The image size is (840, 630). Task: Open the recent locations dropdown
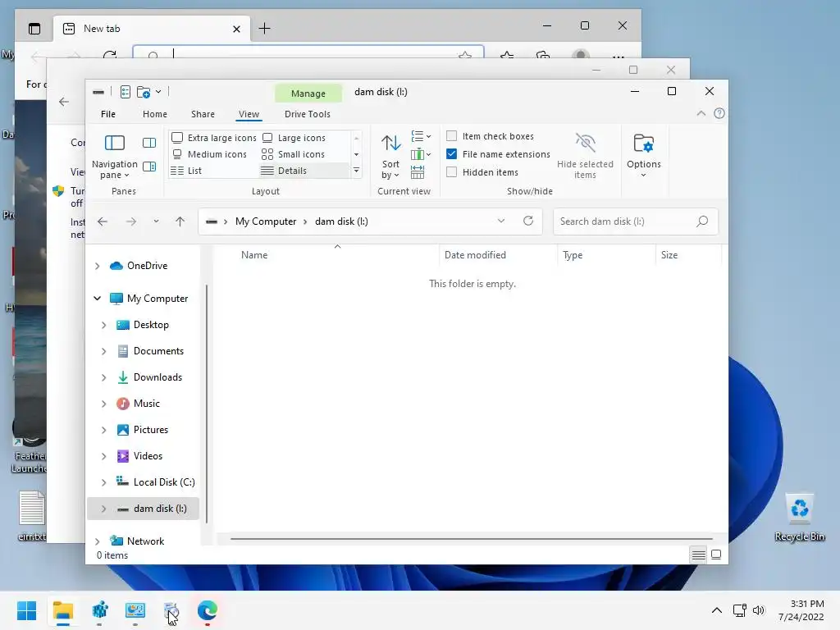(156, 221)
